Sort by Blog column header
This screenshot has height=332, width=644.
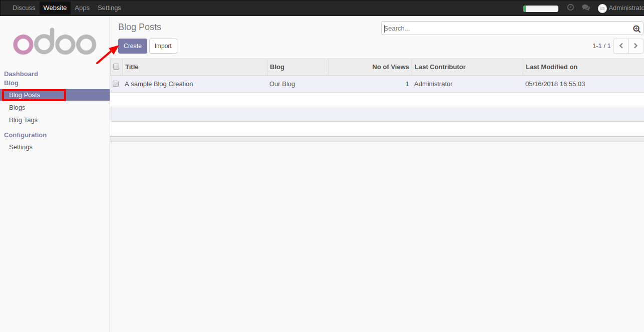[297, 67]
